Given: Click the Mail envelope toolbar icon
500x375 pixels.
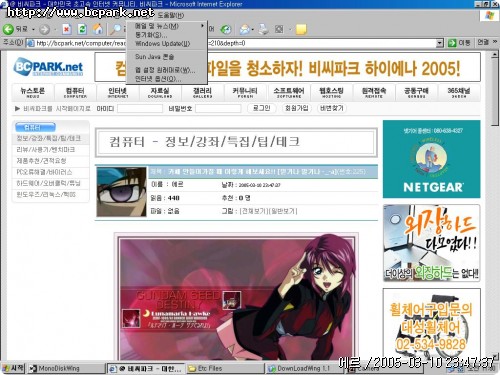Looking at the screenshot, I should (x=244, y=29).
